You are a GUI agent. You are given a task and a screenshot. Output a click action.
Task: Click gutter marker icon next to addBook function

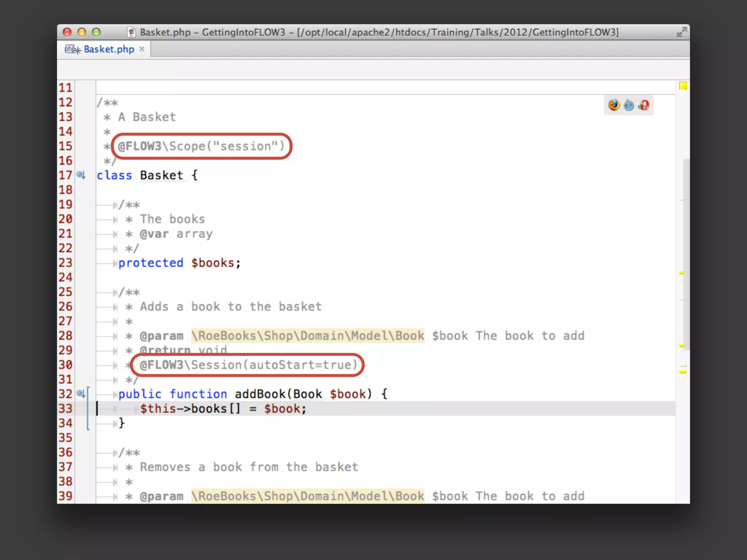pos(81,394)
